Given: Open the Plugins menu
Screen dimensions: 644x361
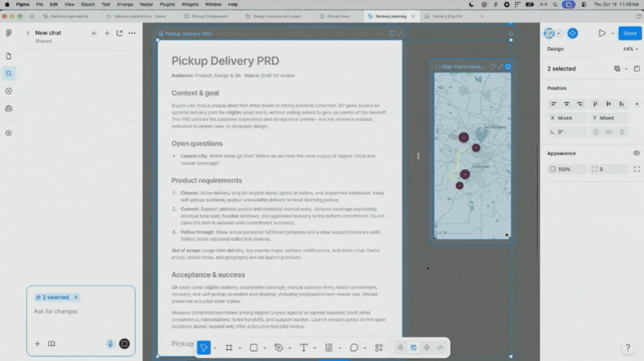Looking at the screenshot, I should (x=167, y=5).
